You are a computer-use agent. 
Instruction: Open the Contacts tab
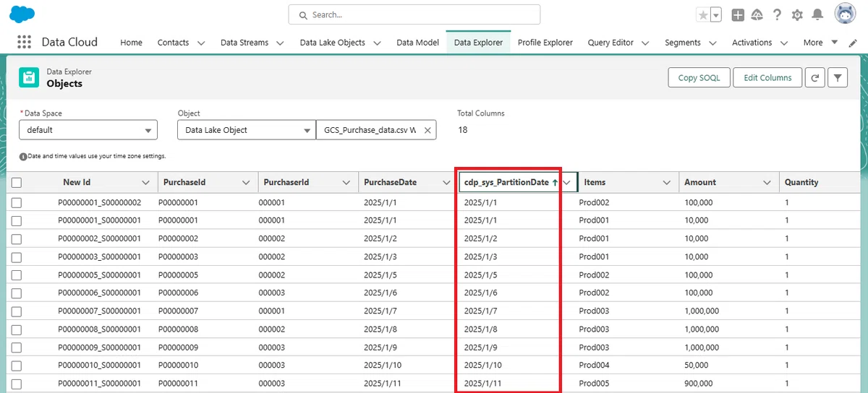tap(173, 43)
